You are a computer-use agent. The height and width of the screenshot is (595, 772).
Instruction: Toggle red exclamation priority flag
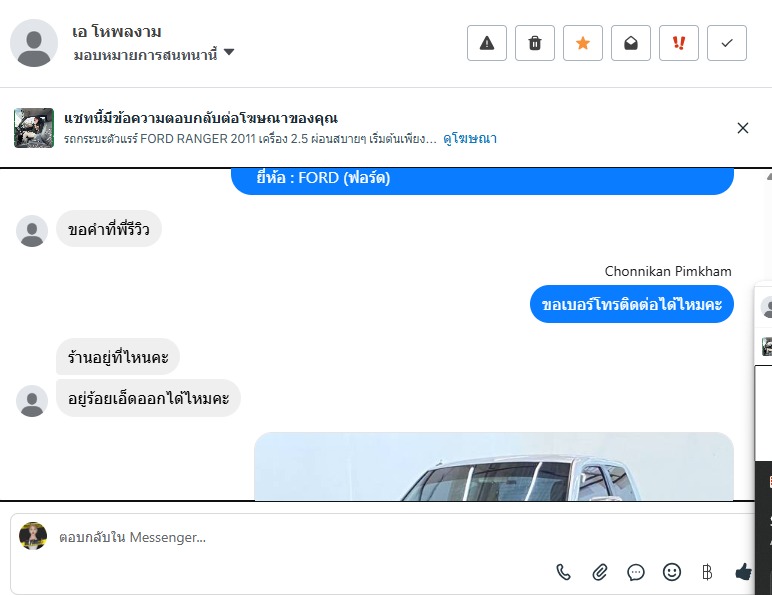click(x=678, y=43)
